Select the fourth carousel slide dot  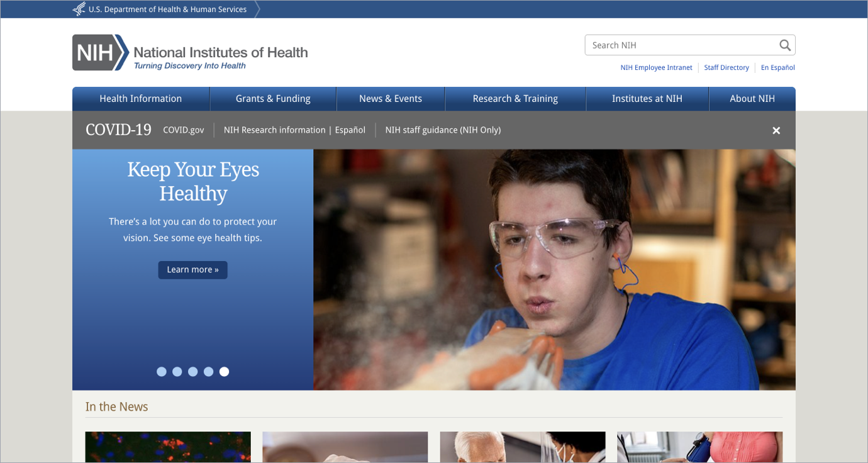click(209, 372)
